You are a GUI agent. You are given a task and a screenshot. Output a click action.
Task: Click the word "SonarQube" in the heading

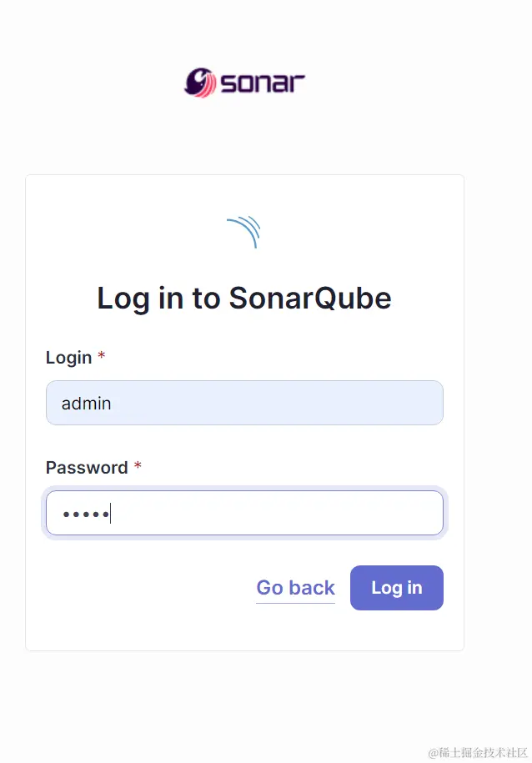pyautogui.click(x=310, y=299)
